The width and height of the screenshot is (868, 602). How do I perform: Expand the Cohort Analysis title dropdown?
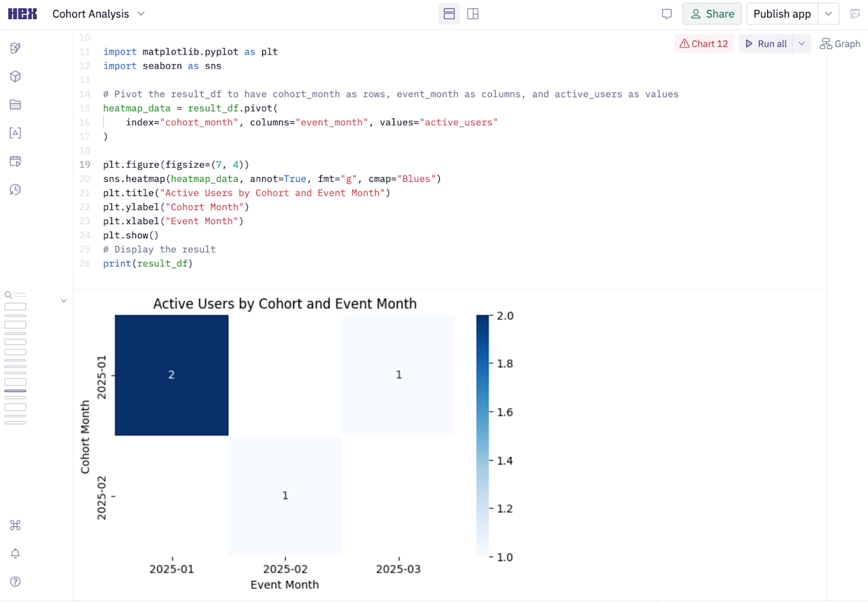click(x=141, y=13)
